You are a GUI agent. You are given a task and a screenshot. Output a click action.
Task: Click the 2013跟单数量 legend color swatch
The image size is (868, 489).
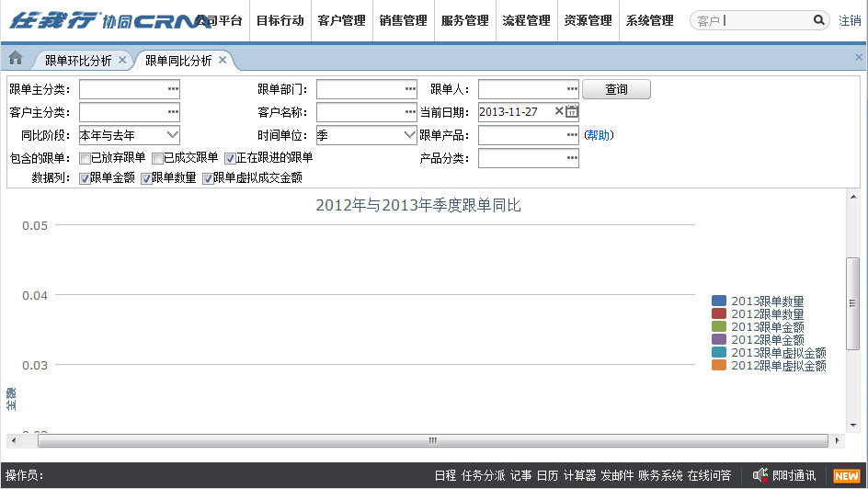719,301
